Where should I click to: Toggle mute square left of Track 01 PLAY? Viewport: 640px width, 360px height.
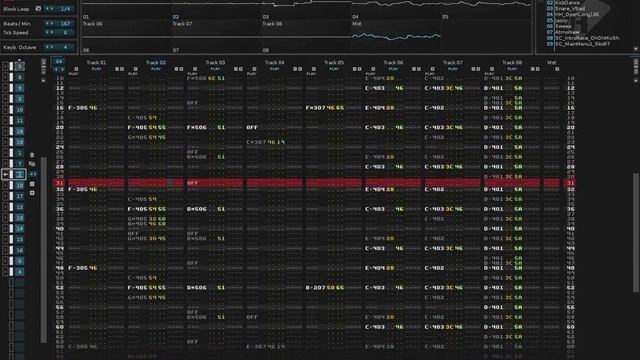[x=76, y=69]
